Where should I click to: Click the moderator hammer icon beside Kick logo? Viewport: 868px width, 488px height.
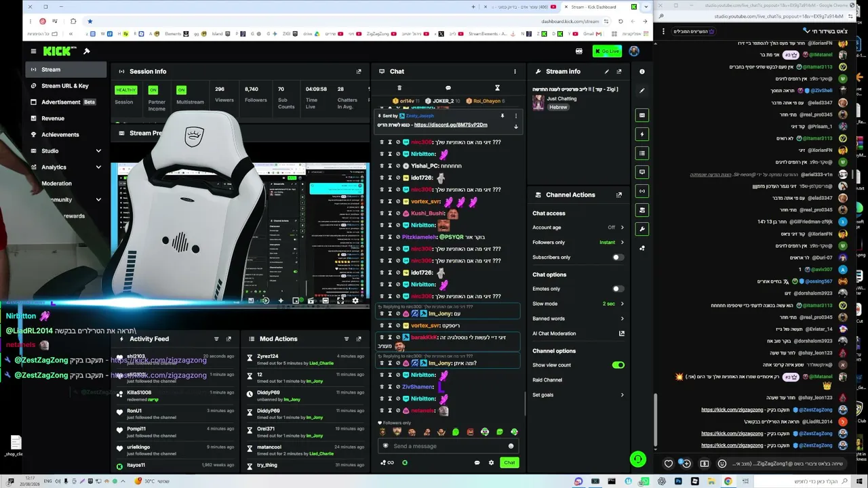pos(86,51)
